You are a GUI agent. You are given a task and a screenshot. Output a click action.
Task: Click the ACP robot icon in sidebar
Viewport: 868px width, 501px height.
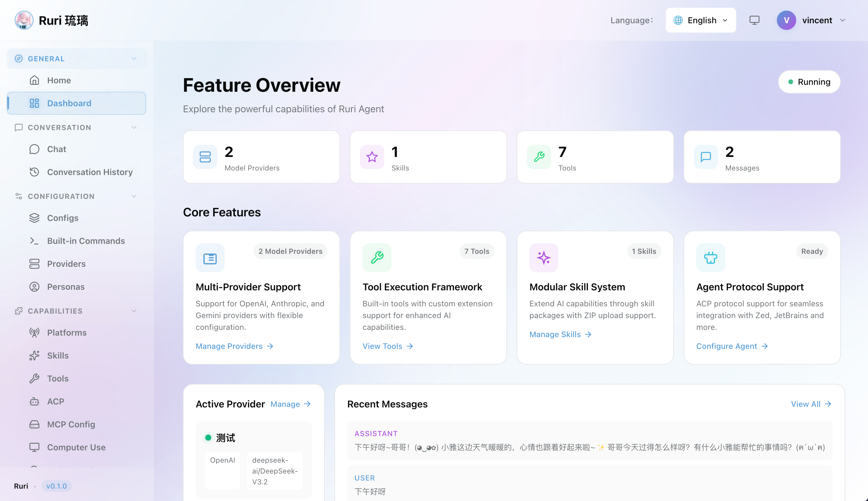point(34,402)
